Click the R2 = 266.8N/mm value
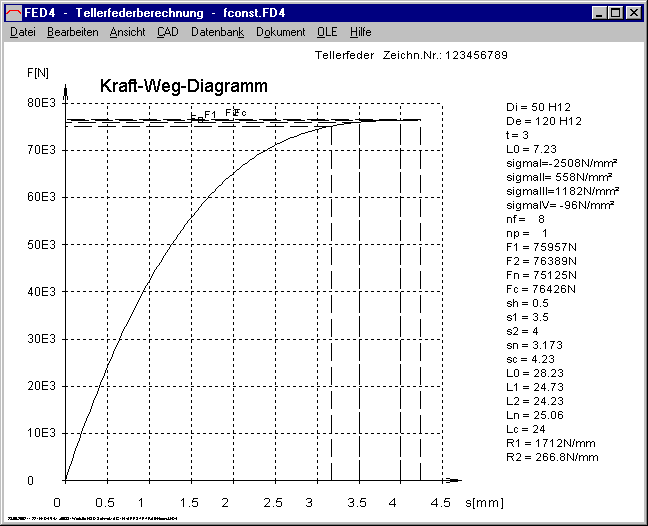This screenshot has height=526, width=648. (x=553, y=457)
